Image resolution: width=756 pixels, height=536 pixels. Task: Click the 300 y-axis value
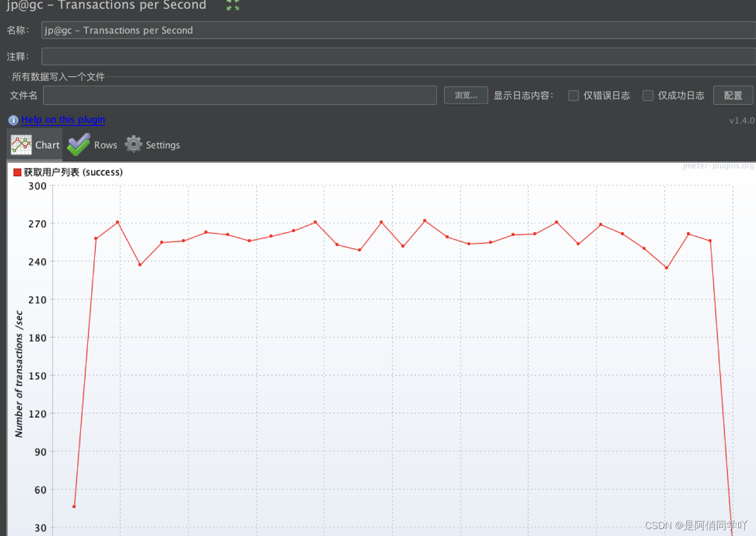[38, 186]
